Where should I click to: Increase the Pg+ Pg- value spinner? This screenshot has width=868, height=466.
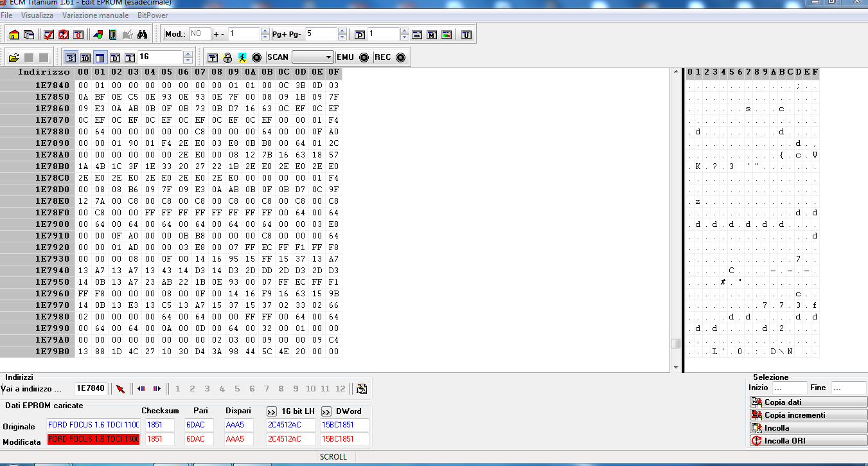[342, 30]
